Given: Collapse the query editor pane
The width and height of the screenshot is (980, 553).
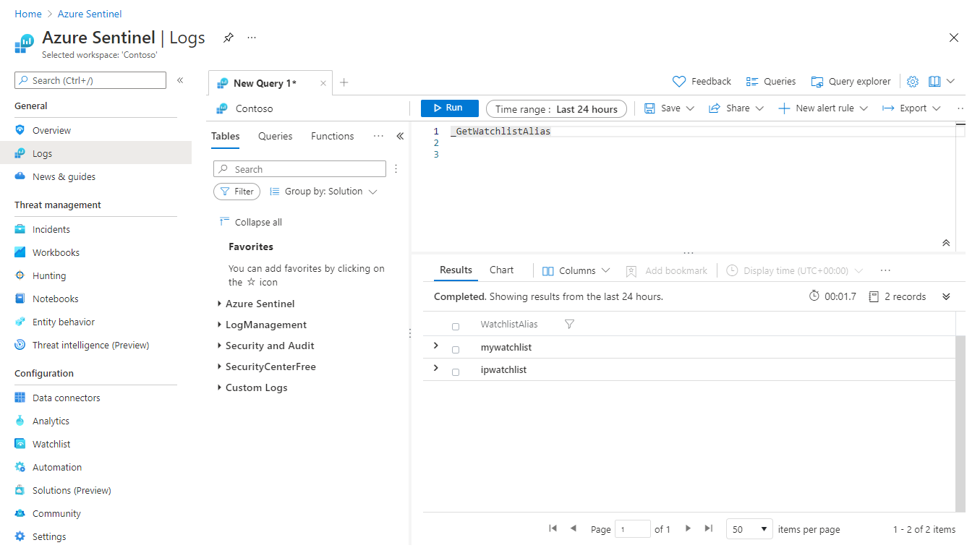Looking at the screenshot, I should click(946, 244).
